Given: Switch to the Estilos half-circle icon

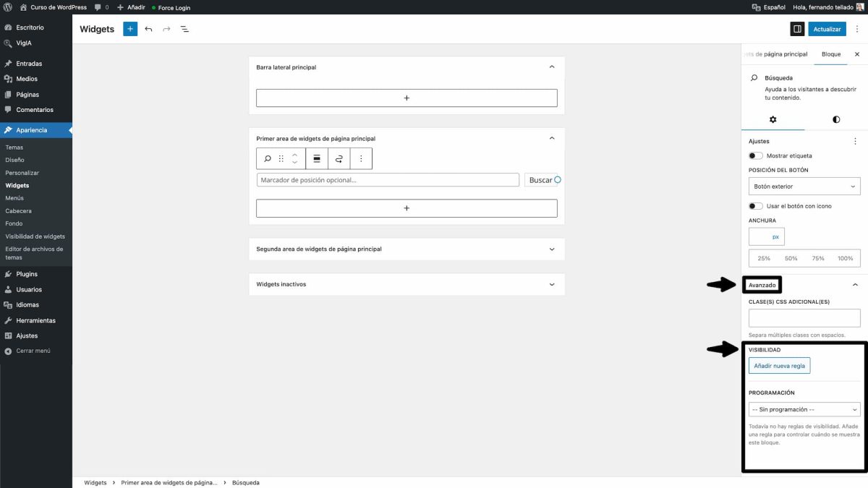Looking at the screenshot, I should 835,119.
